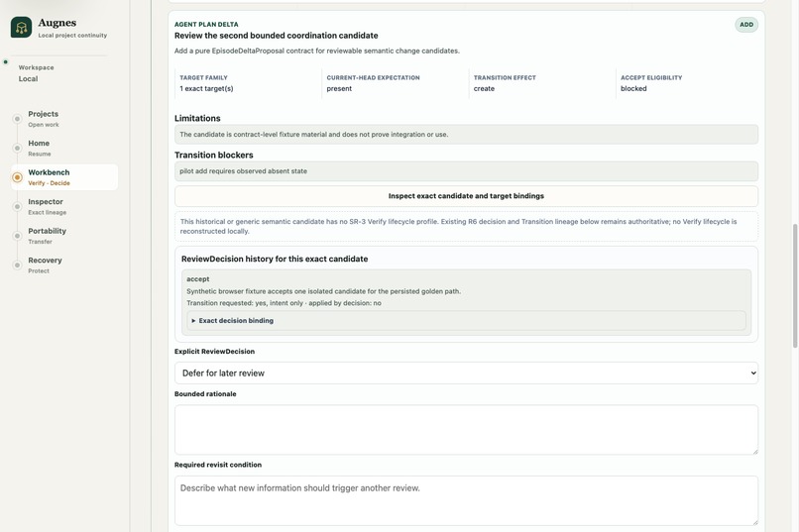The height and width of the screenshot is (532, 799).
Task: Click the Local workspace label
Action: [28, 79]
